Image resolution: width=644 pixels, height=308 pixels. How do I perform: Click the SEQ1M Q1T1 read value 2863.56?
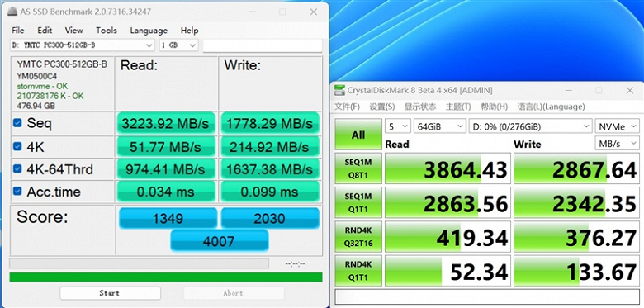[447, 202]
